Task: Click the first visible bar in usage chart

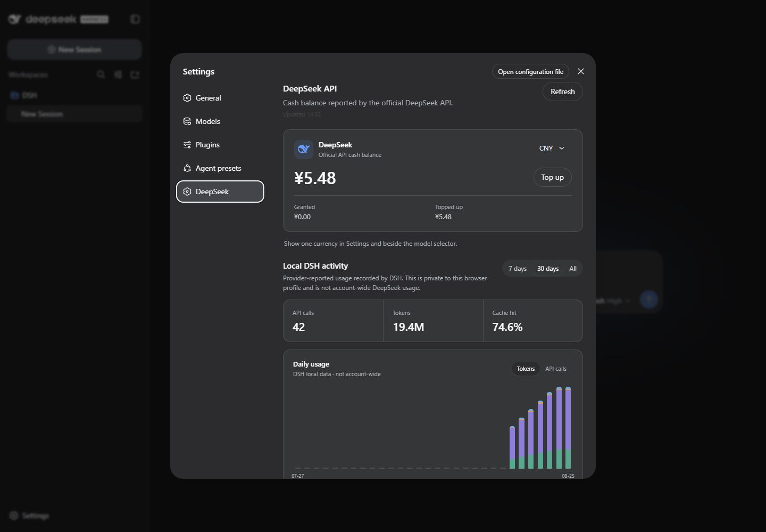Action: click(x=512, y=447)
